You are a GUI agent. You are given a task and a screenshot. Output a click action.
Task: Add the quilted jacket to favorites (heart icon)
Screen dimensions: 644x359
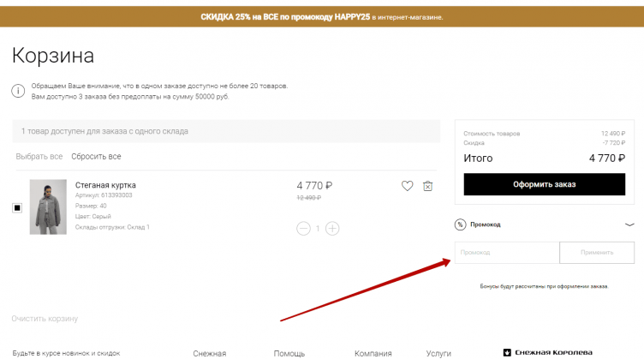click(407, 186)
